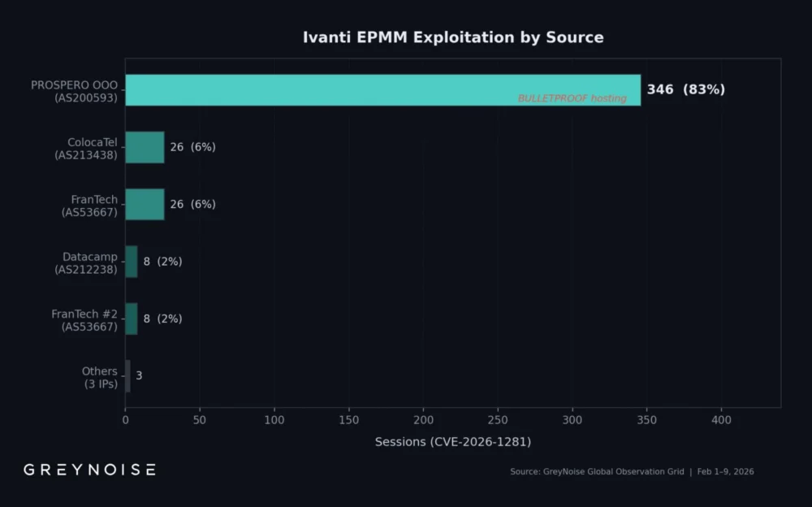Viewport: 812px width, 507px height.
Task: Click the 200 gridline tick label
Action: (x=424, y=420)
